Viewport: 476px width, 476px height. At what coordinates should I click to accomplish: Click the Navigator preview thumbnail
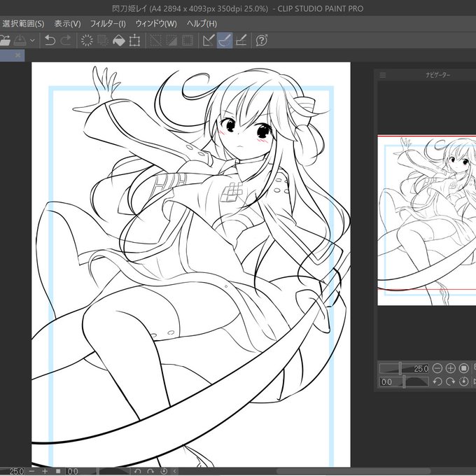(427, 220)
